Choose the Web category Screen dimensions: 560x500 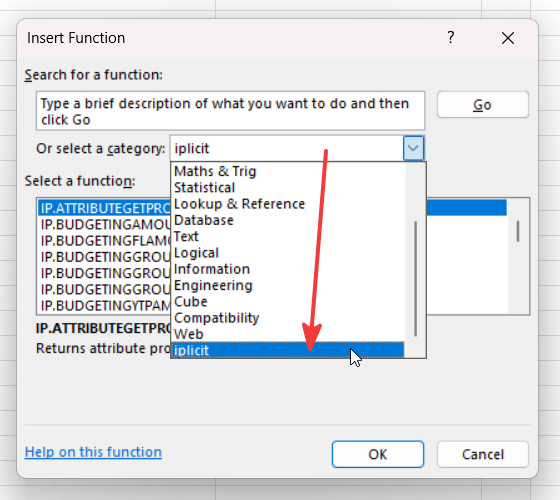189,334
